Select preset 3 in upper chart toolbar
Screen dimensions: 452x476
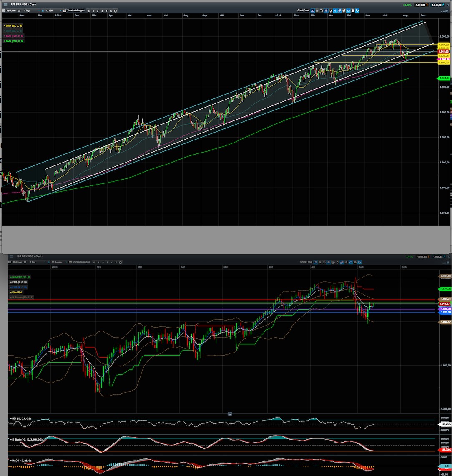(102, 11)
